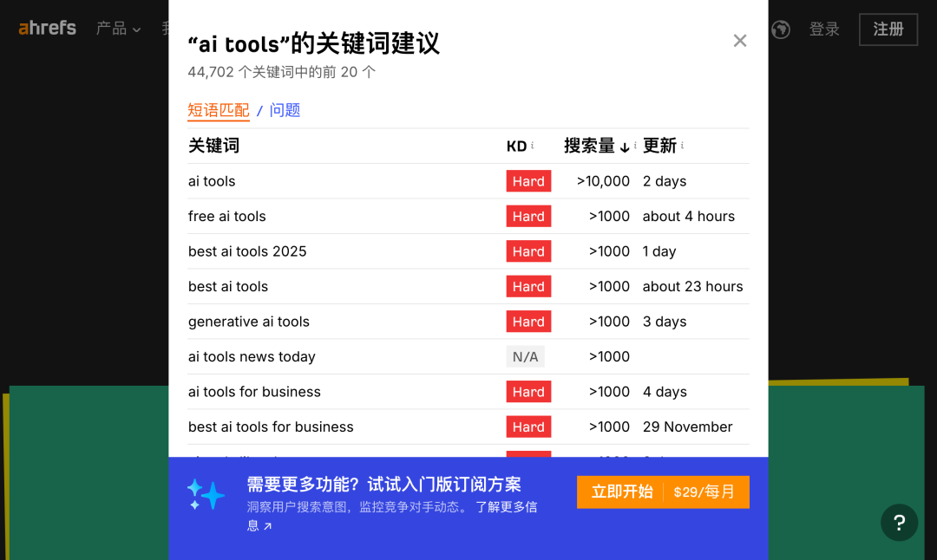Image resolution: width=937 pixels, height=560 pixels.
Task: Click the globe language icon
Action: pyautogui.click(x=781, y=29)
